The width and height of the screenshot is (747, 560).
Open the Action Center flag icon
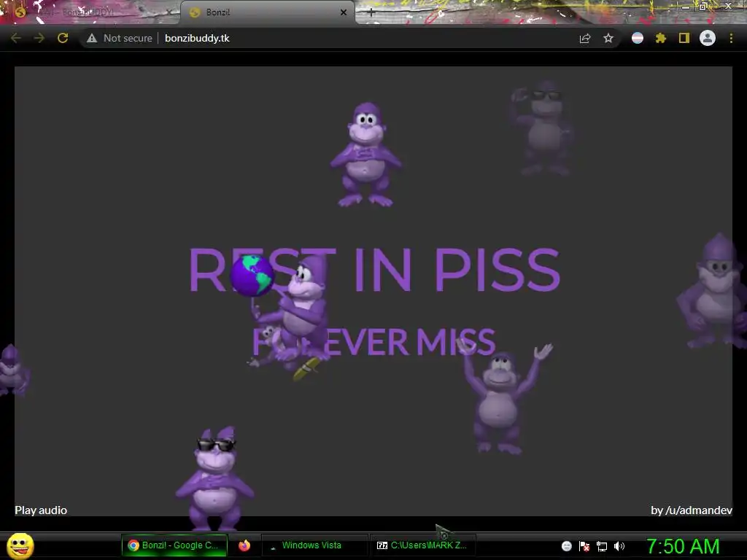coord(584,546)
